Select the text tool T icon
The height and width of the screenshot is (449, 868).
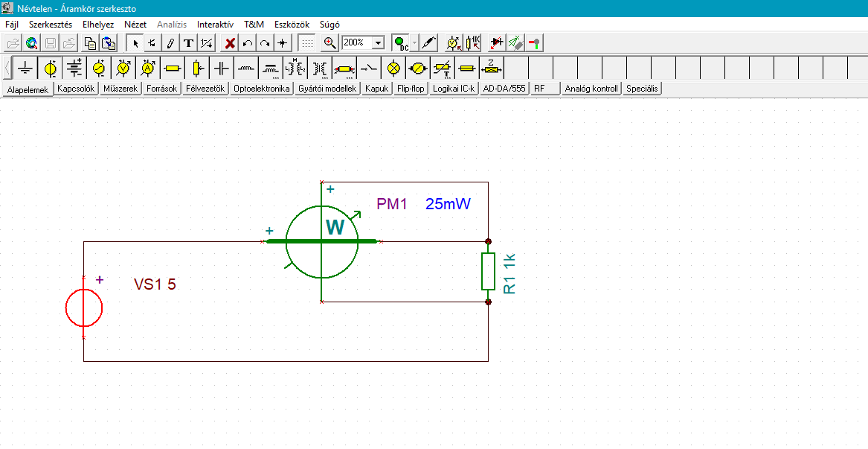pos(189,43)
